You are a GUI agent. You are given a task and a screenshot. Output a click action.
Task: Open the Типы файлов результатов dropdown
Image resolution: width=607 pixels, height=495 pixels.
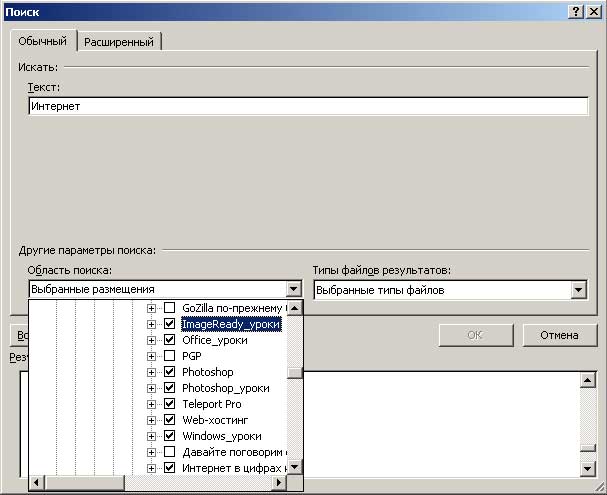click(578, 290)
